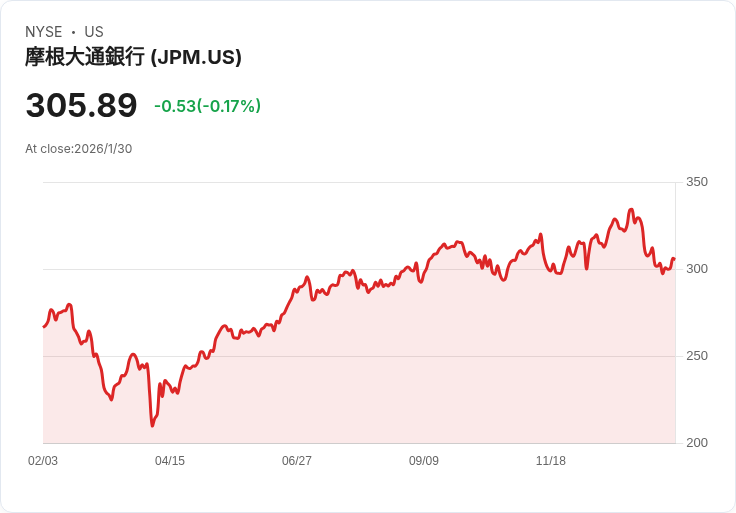Select the current price 305.89
Screen dimensions: 736x513
[x=81, y=105]
